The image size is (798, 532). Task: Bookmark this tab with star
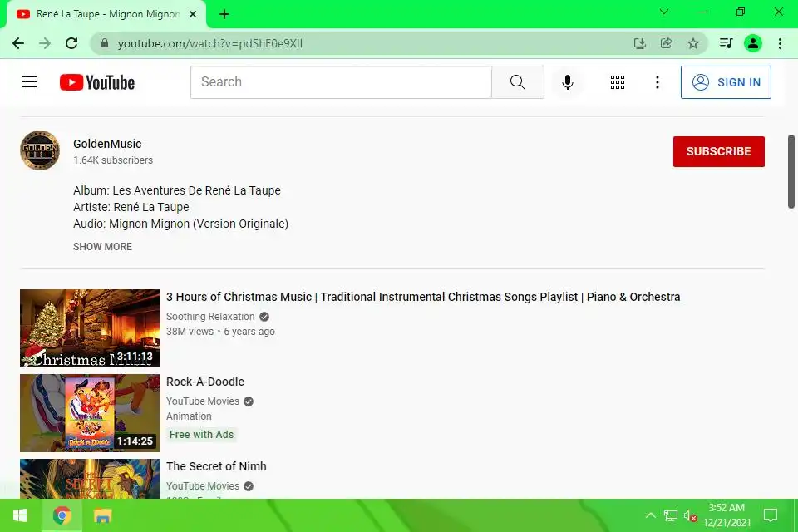click(693, 43)
